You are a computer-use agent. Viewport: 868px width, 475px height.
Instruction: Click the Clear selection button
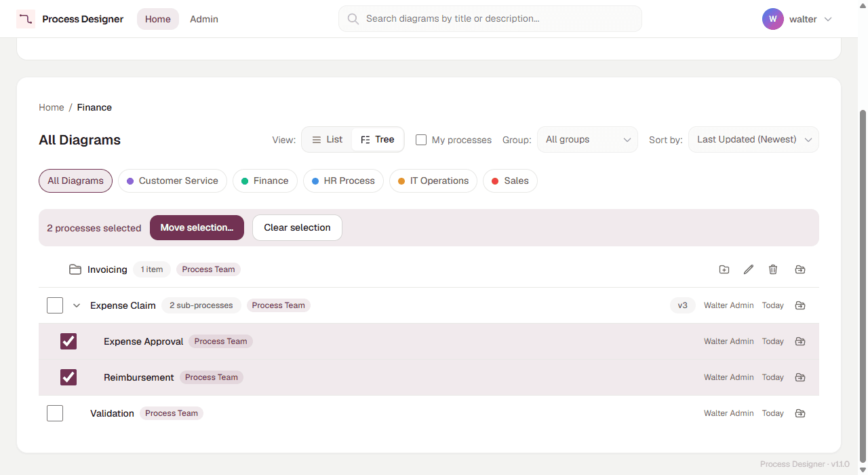[297, 228]
